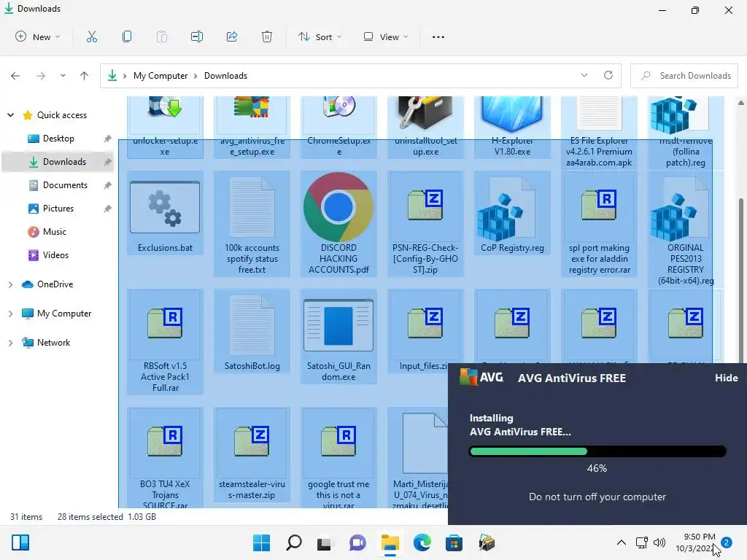The height and width of the screenshot is (560, 747).
Task: Open taskbar Search magnifier
Action: point(293,542)
